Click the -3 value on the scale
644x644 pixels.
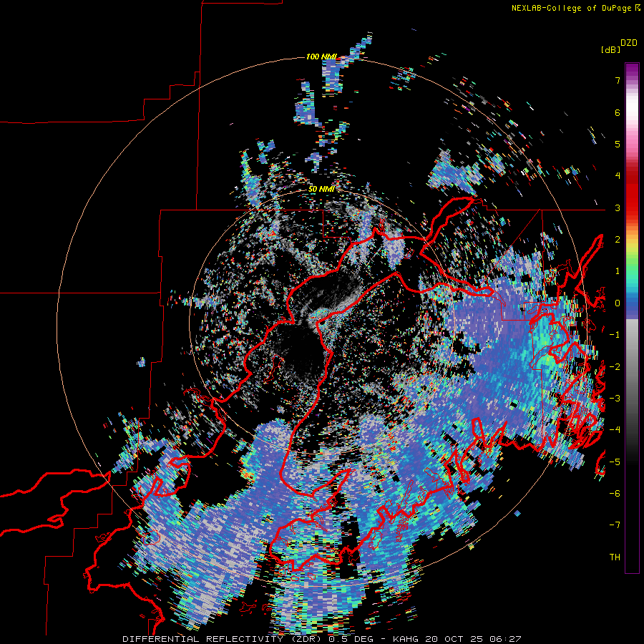click(x=615, y=398)
